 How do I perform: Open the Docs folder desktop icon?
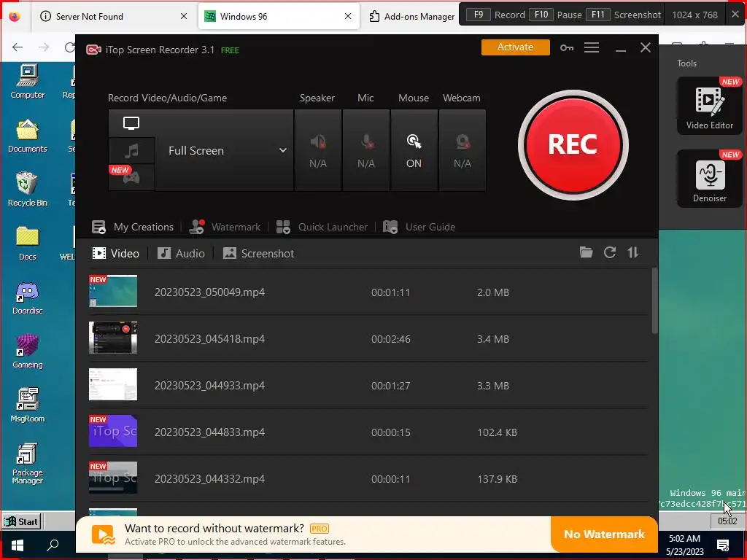tap(28, 244)
